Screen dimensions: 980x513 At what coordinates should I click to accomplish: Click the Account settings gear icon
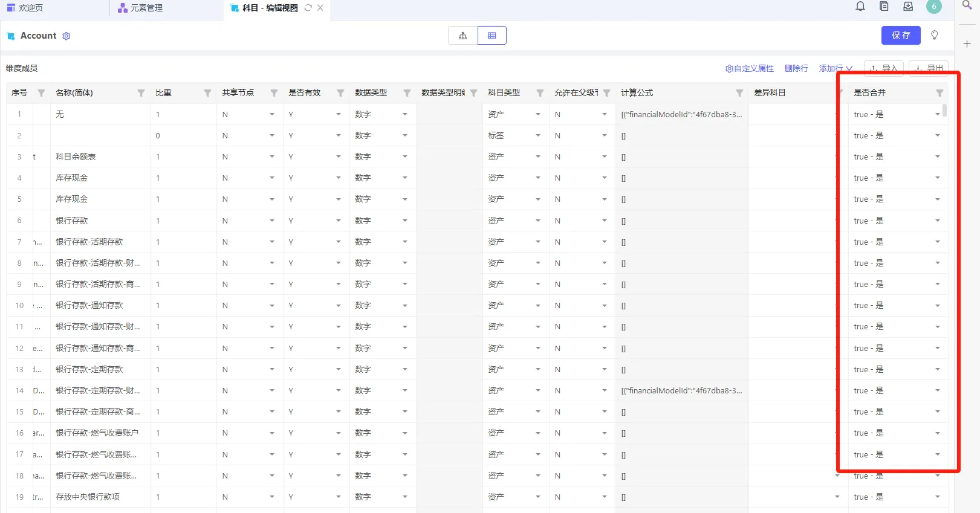[67, 36]
